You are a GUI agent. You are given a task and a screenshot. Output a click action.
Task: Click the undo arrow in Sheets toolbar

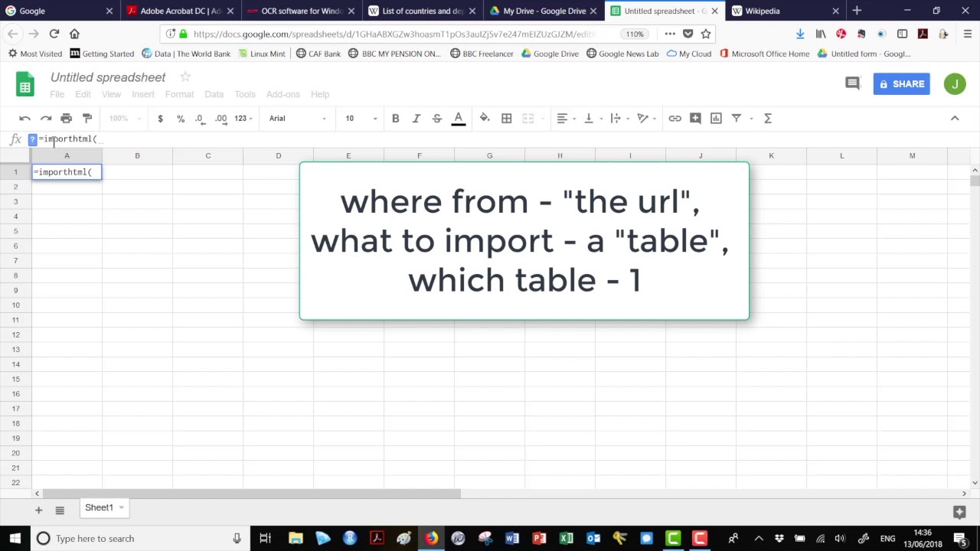[24, 118]
